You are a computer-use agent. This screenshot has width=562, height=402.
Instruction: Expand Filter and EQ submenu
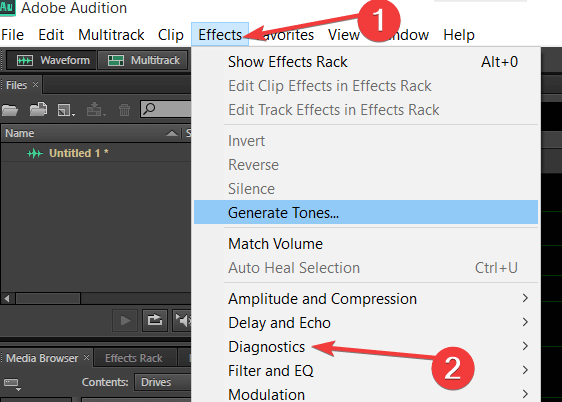tap(366, 371)
